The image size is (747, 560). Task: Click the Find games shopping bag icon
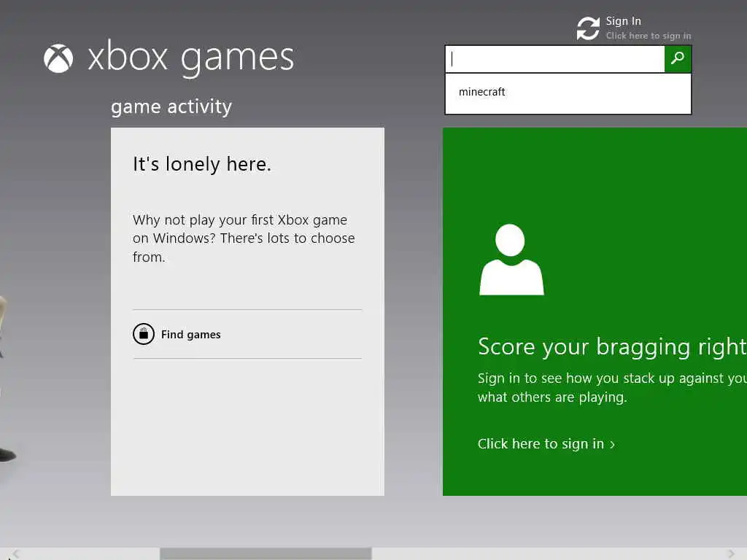click(x=144, y=334)
